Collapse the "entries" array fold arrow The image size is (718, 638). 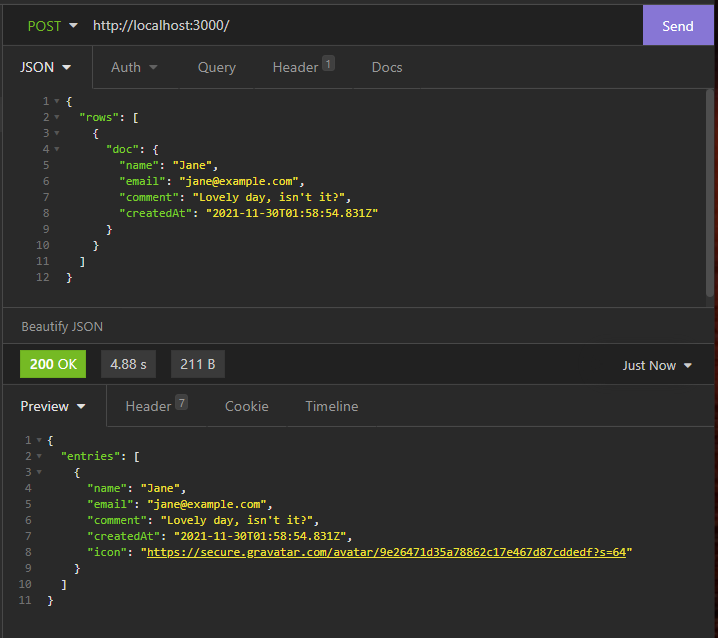39,456
